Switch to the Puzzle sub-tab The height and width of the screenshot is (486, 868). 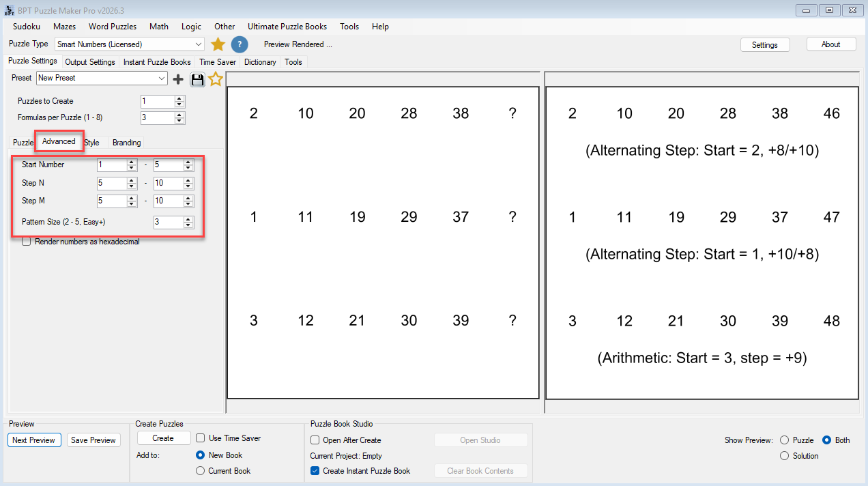pyautogui.click(x=23, y=143)
